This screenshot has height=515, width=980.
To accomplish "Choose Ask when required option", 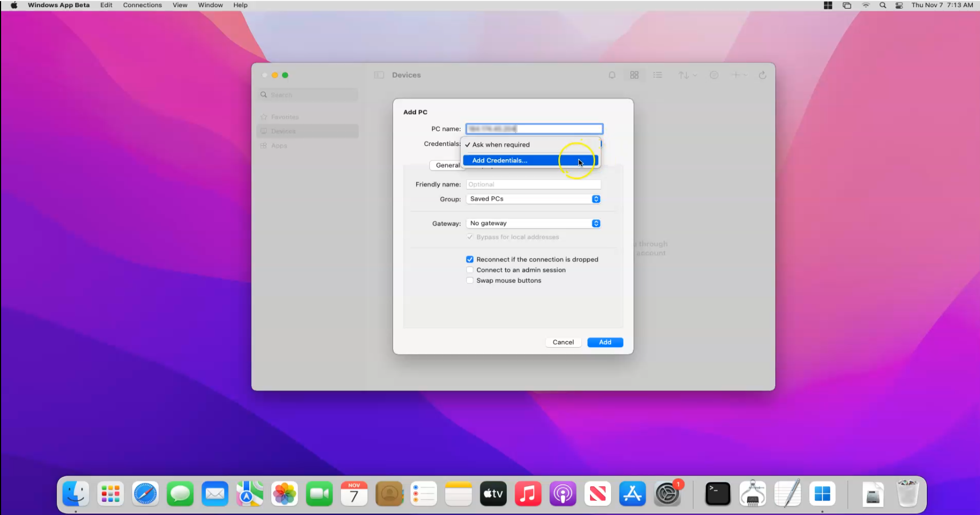I will 501,145.
